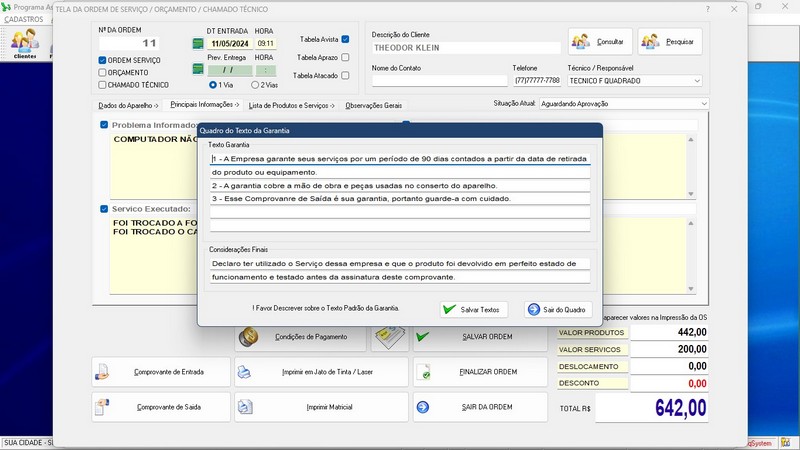
Task: Select the 2 Vias radio button
Action: (255, 85)
